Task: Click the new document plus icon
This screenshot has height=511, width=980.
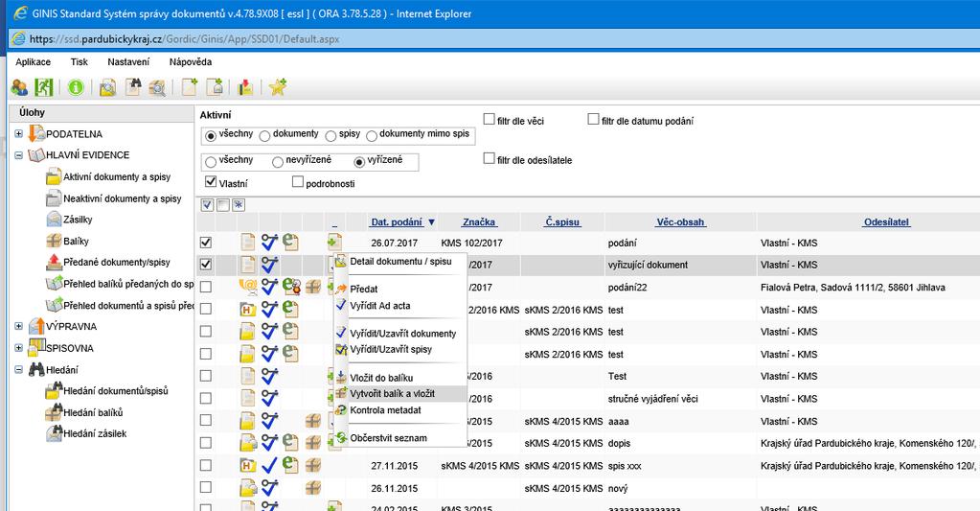Action: [x=190, y=87]
